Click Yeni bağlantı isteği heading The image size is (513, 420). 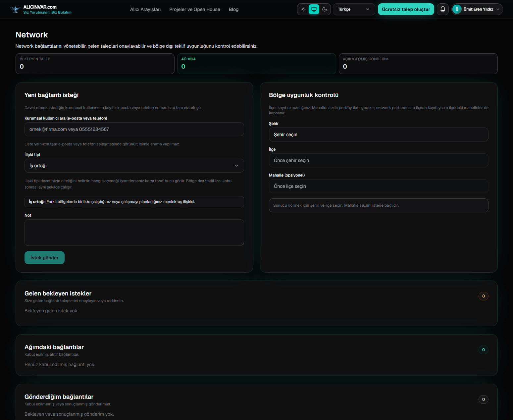(51, 95)
